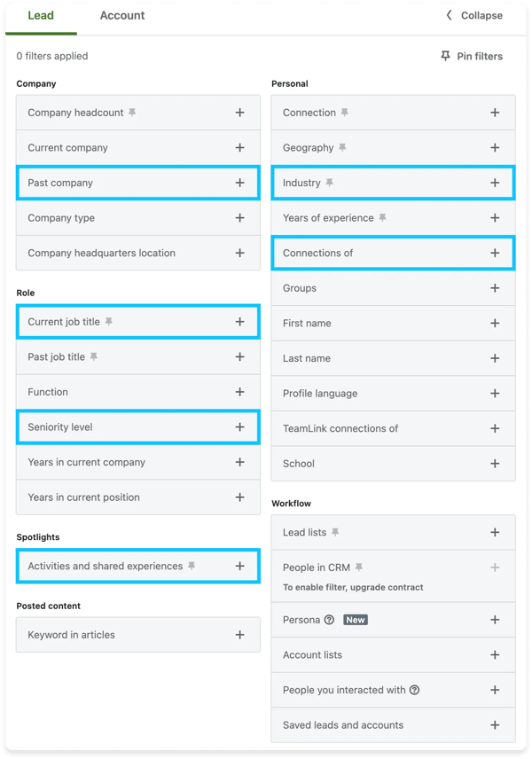Switch to the Account tab
This screenshot has width=532, height=759.
click(122, 16)
